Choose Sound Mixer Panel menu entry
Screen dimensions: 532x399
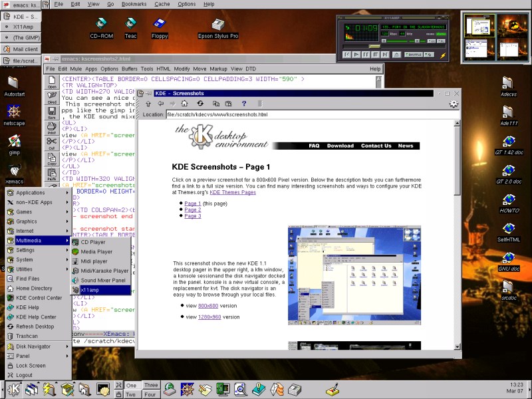[x=101, y=280]
